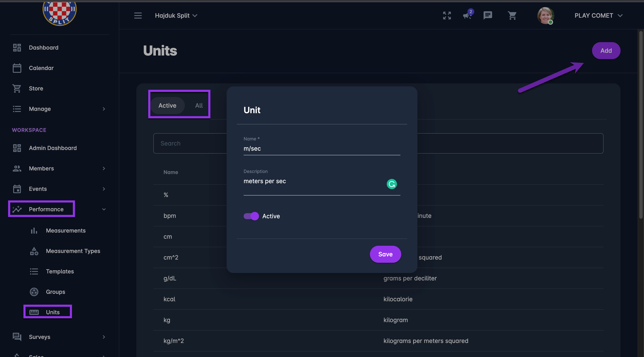The image size is (644, 357).
Task: Open fullscreen mode icon
Action: click(x=447, y=16)
